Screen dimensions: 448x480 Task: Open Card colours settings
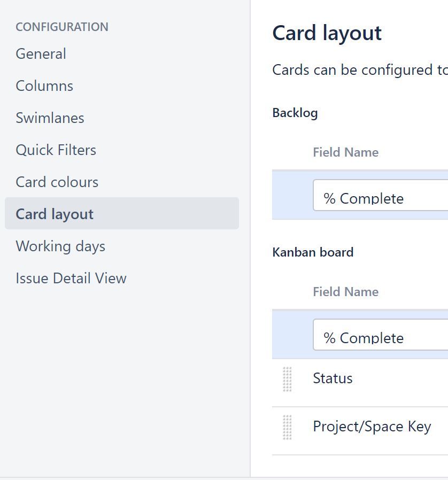[57, 182]
